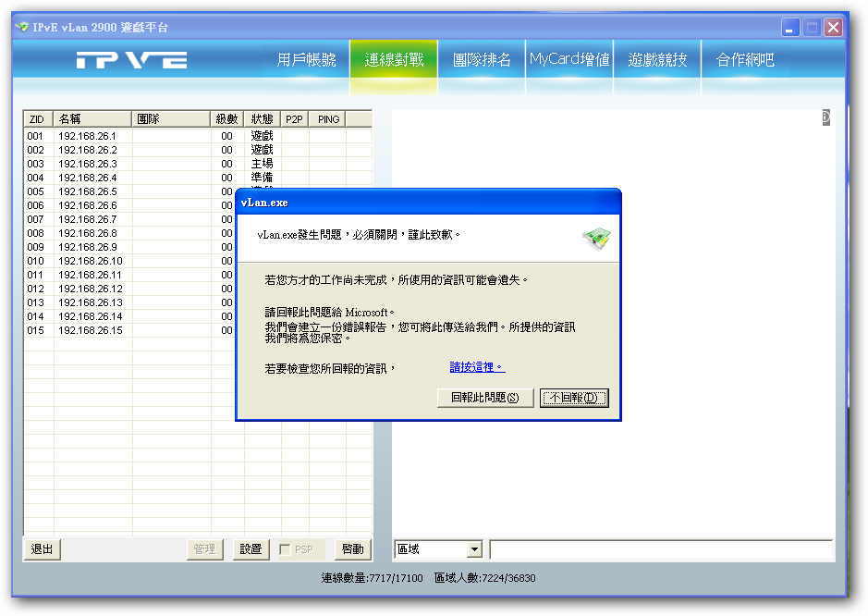Click 回報此問題 button in error dialog

485,398
